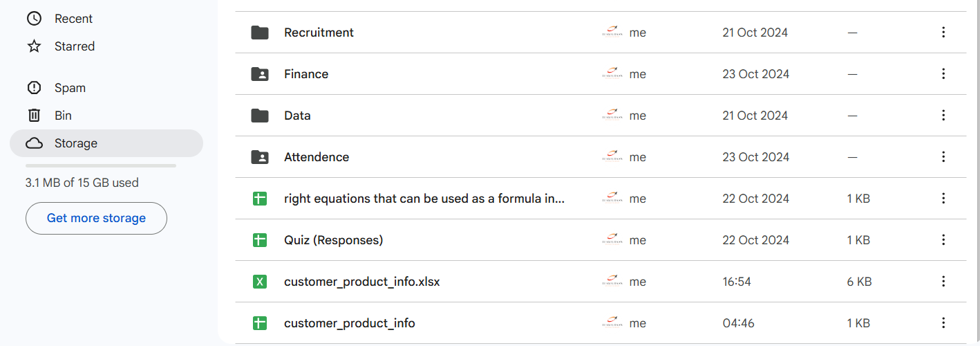980x346 pixels.
Task: Click the shared Attendence folder icon
Action: [260, 157]
